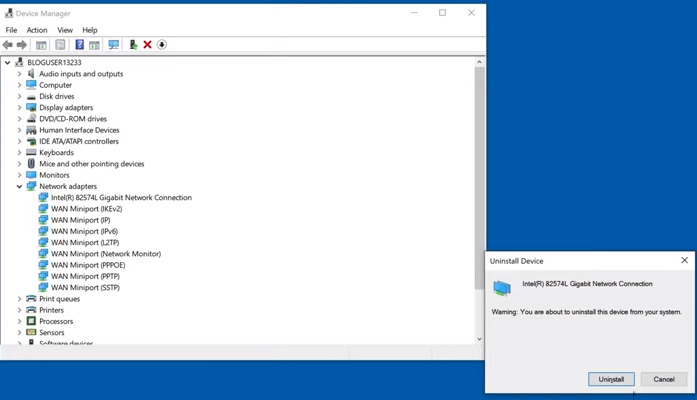Select WAN Miniport (IPv6)
Screen dimensions: 697x400
pyautogui.click(x=84, y=231)
